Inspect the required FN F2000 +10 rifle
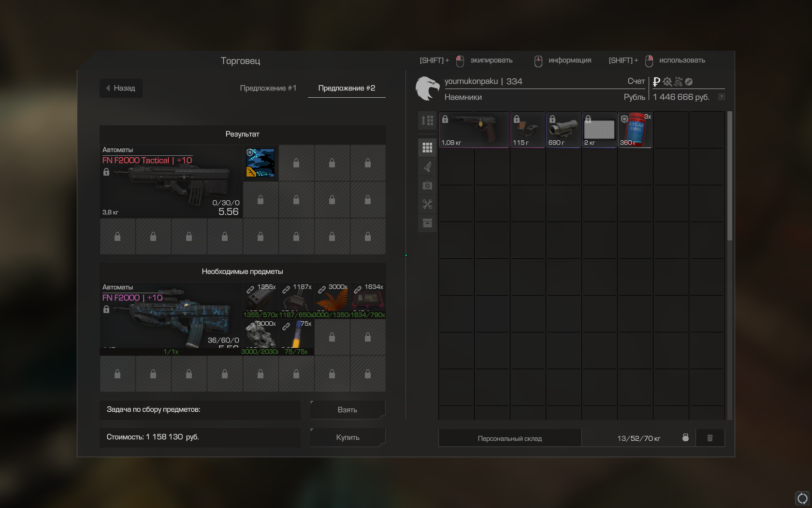The height and width of the screenshot is (508, 812). (x=171, y=319)
